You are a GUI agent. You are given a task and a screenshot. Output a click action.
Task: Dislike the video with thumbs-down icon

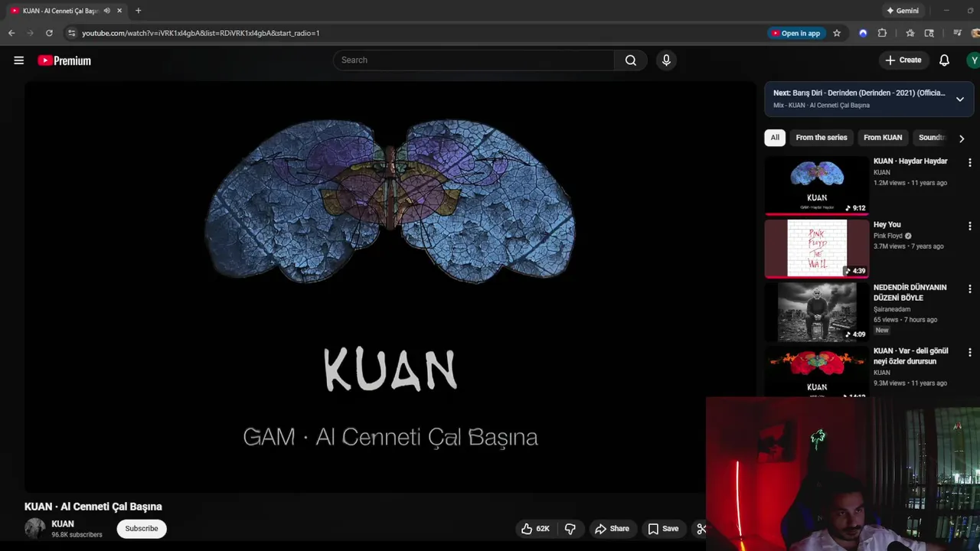(x=570, y=529)
